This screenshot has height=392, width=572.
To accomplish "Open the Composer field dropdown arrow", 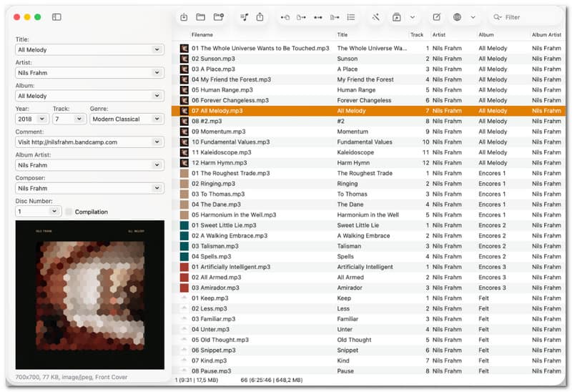I will (x=157, y=188).
